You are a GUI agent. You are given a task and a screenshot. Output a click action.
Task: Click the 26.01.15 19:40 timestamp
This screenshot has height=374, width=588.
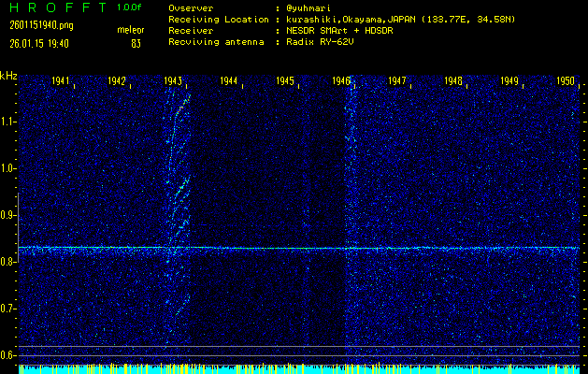39,43
